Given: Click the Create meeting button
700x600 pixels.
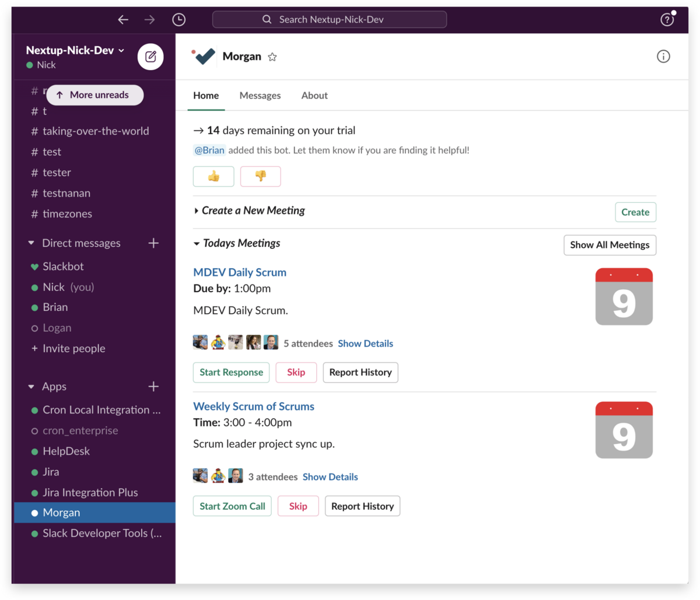Looking at the screenshot, I should click(635, 212).
